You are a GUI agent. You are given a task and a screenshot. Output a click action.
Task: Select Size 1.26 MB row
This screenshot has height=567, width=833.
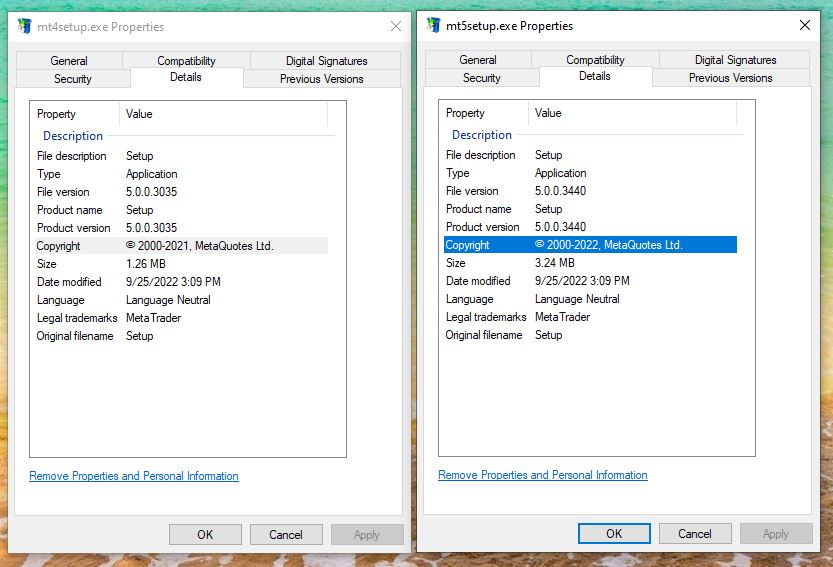tap(182, 264)
